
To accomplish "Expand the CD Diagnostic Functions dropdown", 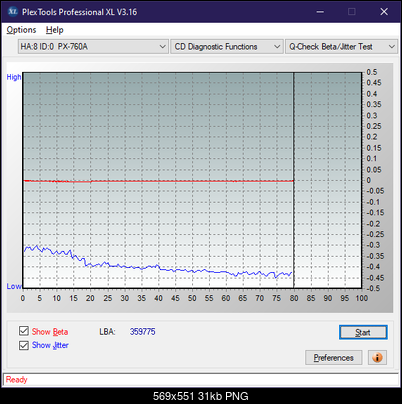I will [227, 47].
